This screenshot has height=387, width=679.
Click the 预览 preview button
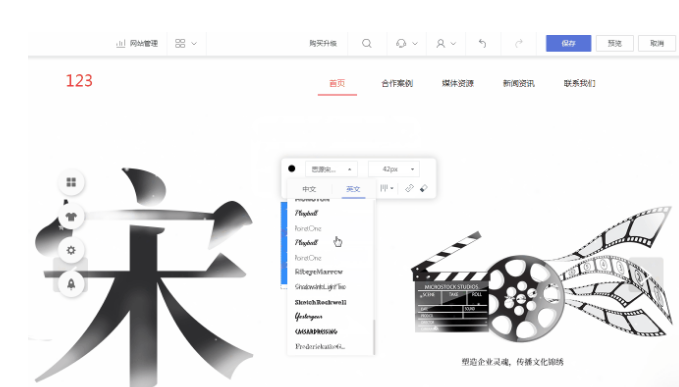tap(614, 43)
